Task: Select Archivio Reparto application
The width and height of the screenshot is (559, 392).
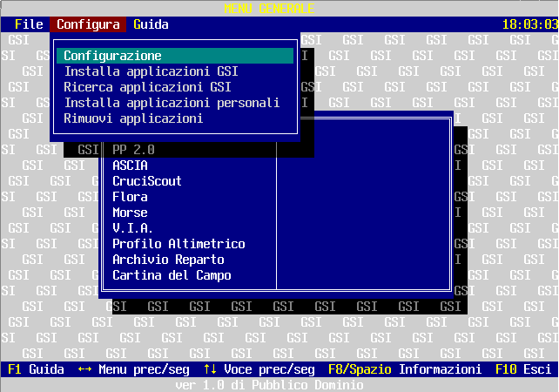Action: click(x=168, y=260)
